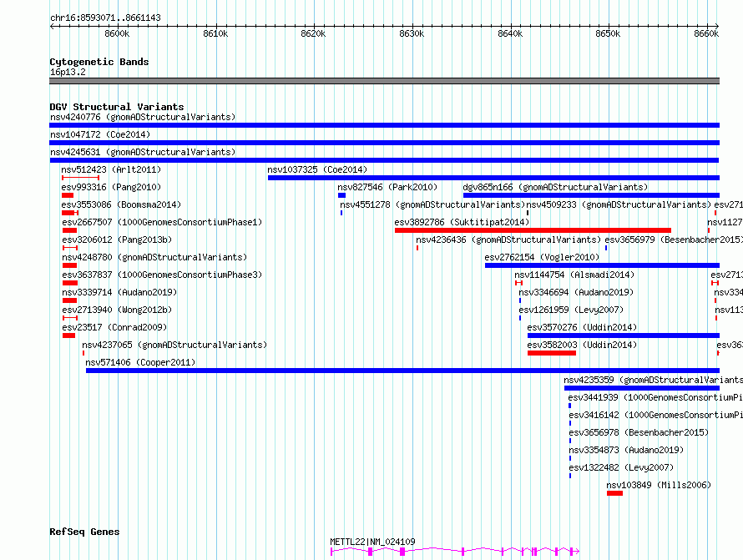Image resolution: width=743 pixels, height=560 pixels.
Task: Select esv2713940 (Wong2012b) label
Action: pos(117,310)
